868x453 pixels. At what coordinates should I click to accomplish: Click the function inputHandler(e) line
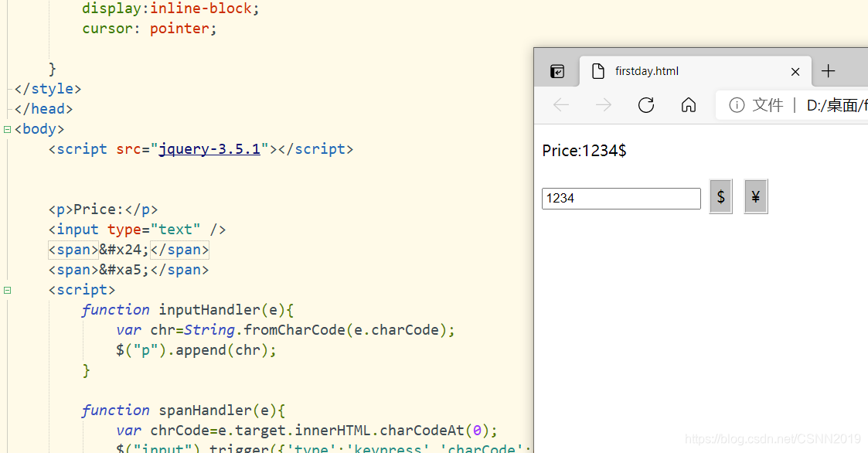click(188, 309)
